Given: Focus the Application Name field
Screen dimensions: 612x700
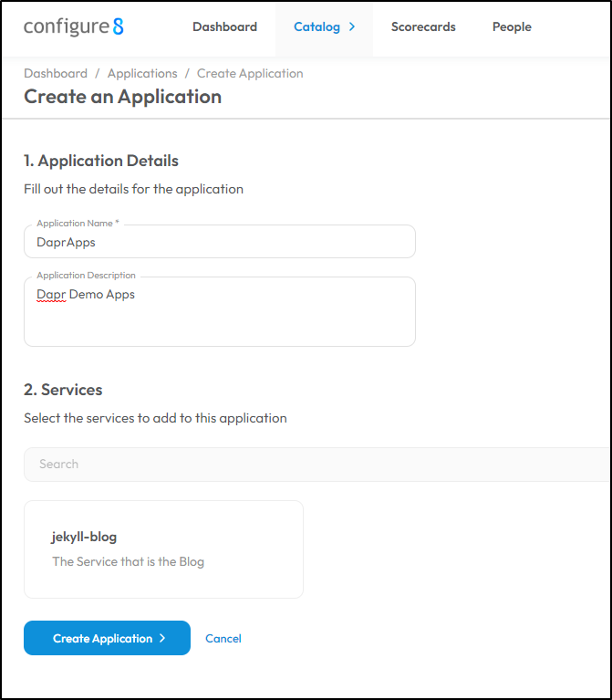Looking at the screenshot, I should (220, 242).
